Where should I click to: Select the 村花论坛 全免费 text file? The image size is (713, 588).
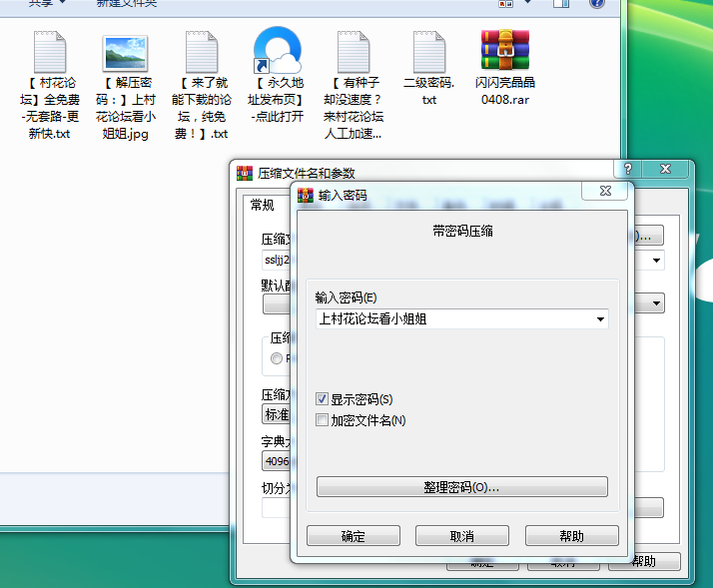point(49,51)
